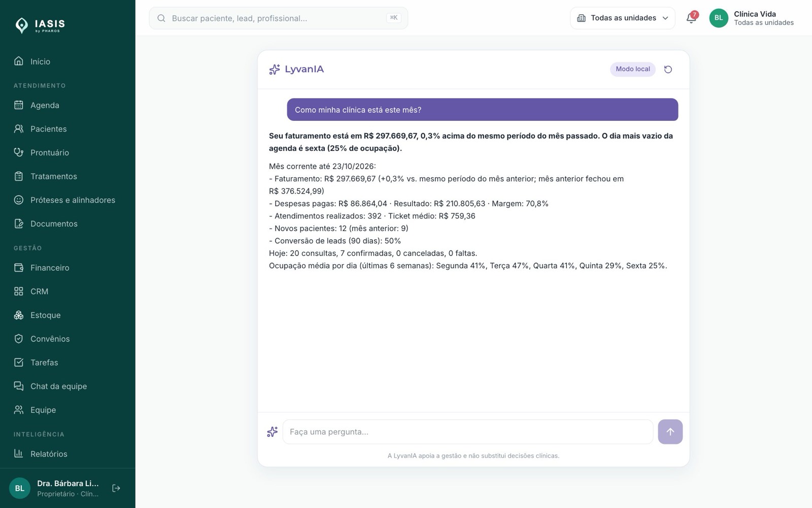Click the Prontuário stethoscope icon
The height and width of the screenshot is (508, 812).
tap(19, 152)
